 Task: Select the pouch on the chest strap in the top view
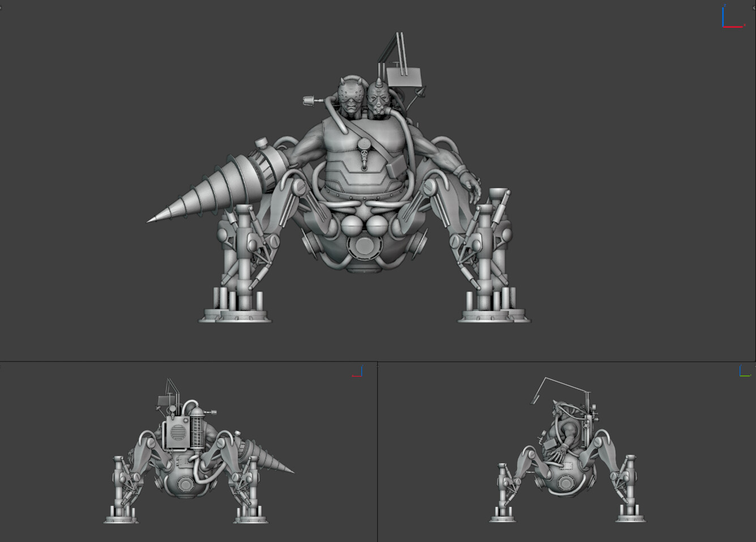[395, 166]
